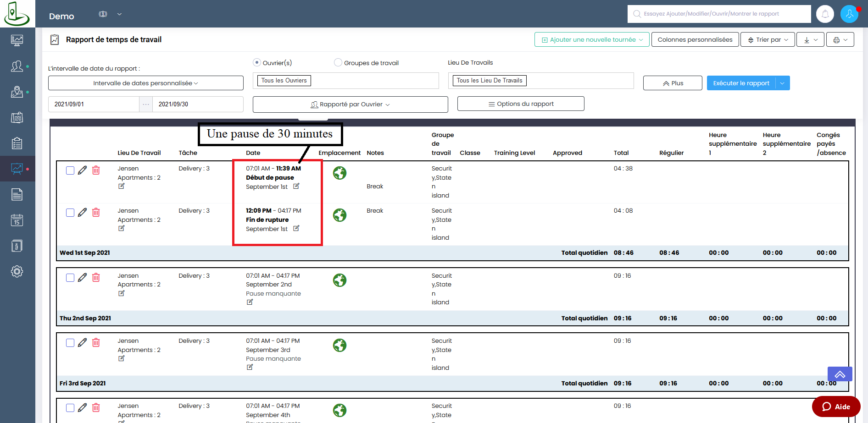Click the Colonnes personnalisées button
The width and height of the screenshot is (868, 423).
click(x=695, y=40)
